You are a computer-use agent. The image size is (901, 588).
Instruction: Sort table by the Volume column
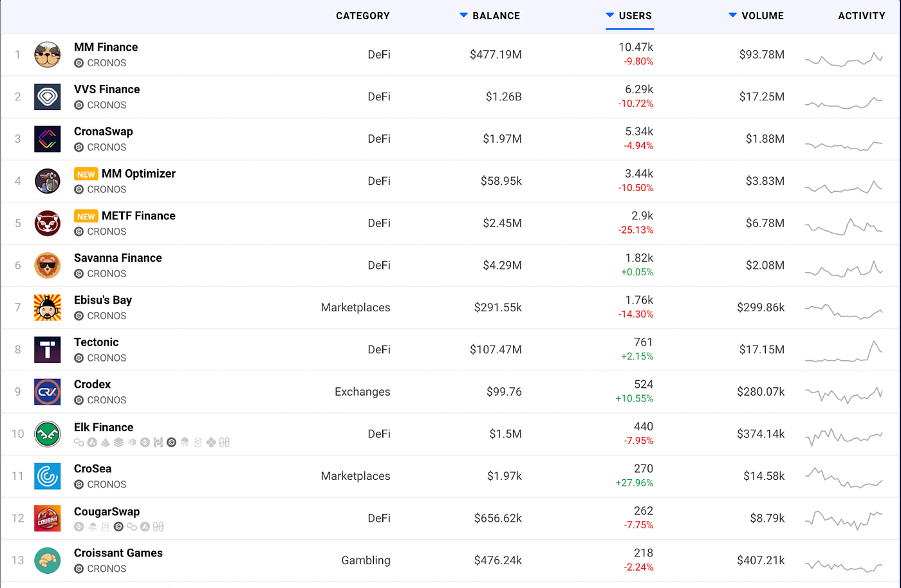pyautogui.click(x=756, y=15)
